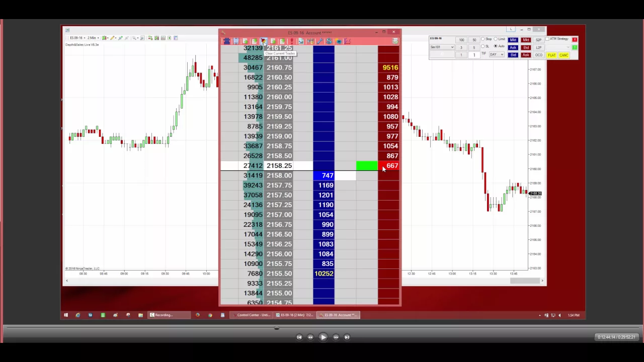The height and width of the screenshot is (362, 644).
Task: Click the properties window icon in chart toolbar
Action: (x=176, y=38)
